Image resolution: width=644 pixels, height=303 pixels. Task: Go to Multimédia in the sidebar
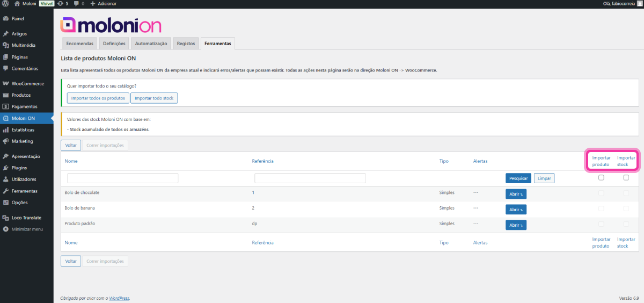pyautogui.click(x=23, y=45)
